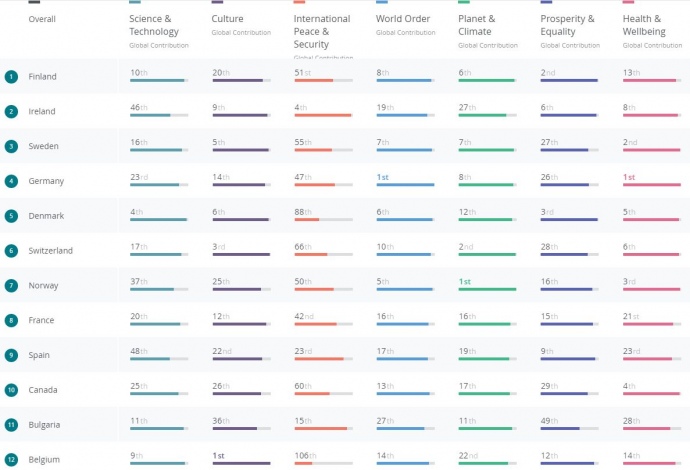Click the rank 2 badge beside Ireland

click(x=11, y=112)
